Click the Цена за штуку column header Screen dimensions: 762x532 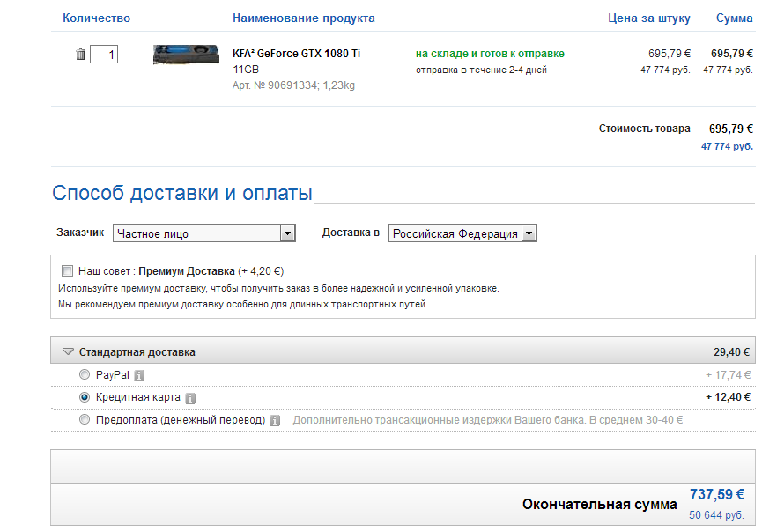pyautogui.click(x=648, y=18)
